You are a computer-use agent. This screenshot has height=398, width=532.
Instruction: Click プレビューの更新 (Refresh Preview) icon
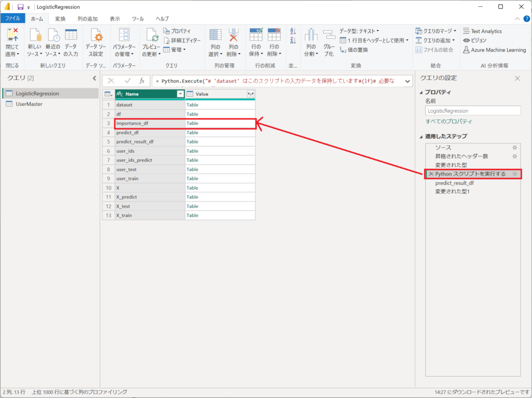click(151, 35)
